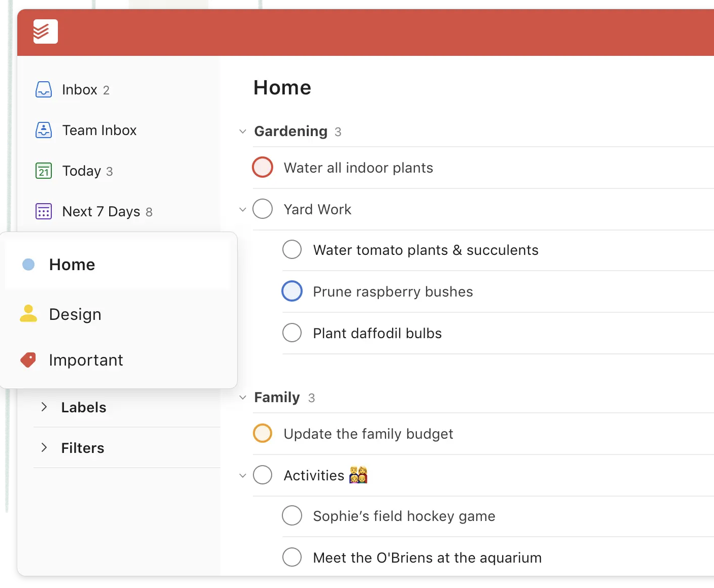This screenshot has height=588, width=714.
Task: Mark Update the family budget as done
Action: (x=263, y=434)
